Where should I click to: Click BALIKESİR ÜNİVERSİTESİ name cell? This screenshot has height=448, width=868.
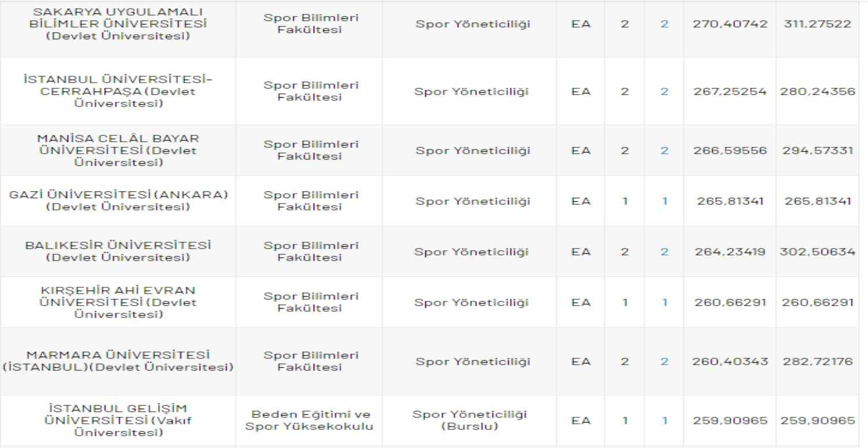[117, 252]
